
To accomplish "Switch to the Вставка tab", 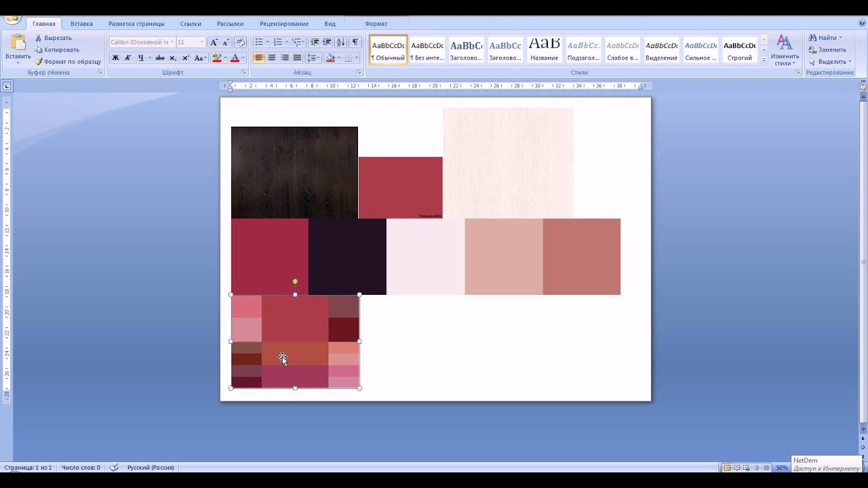I will pyautogui.click(x=81, y=24).
